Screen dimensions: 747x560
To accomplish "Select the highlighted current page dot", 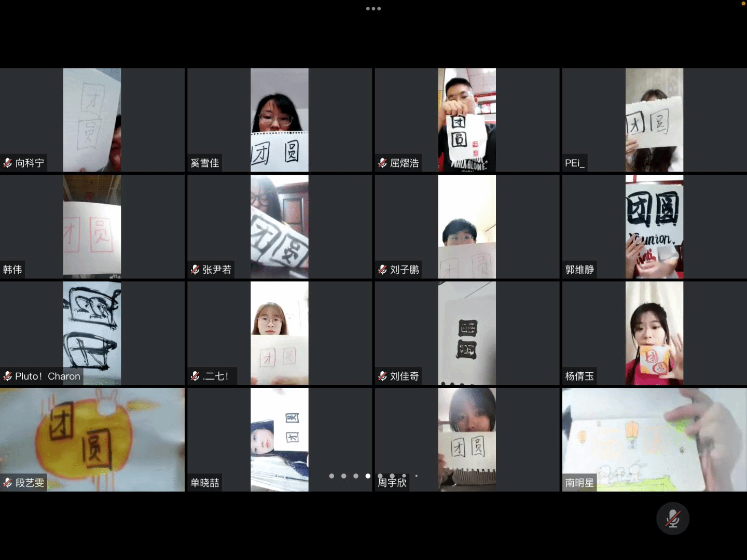I will pyautogui.click(x=368, y=476).
